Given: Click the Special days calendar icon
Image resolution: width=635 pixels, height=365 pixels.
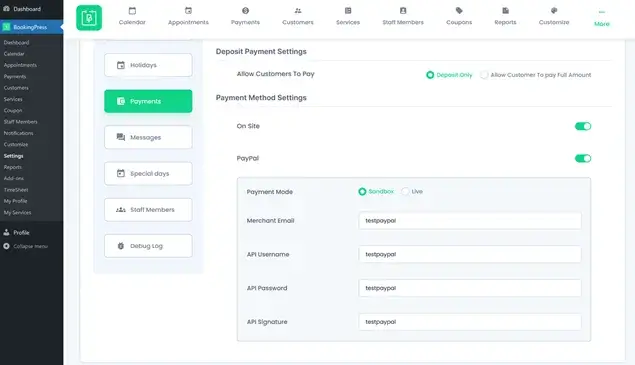Looking at the screenshot, I should [121, 173].
